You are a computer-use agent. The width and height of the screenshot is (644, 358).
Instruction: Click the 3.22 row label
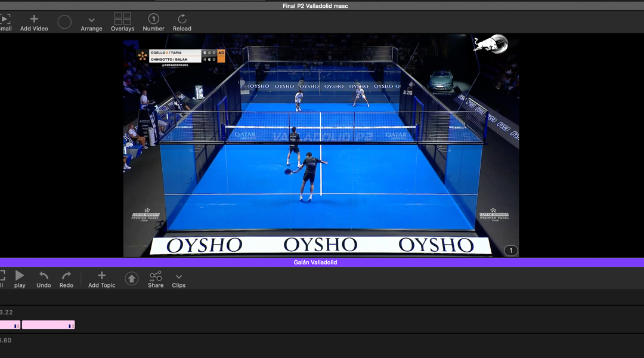[6, 313]
